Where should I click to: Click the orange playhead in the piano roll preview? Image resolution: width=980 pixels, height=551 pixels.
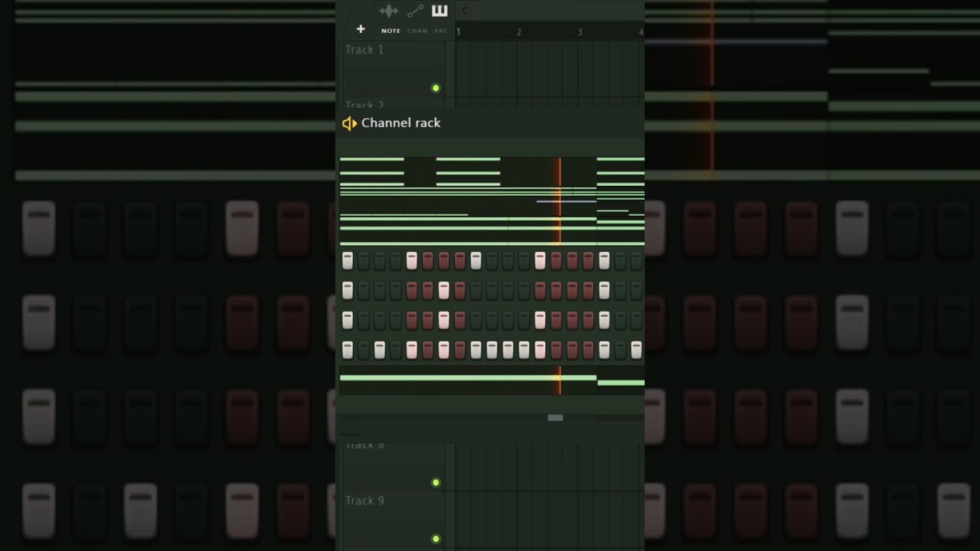click(x=560, y=201)
